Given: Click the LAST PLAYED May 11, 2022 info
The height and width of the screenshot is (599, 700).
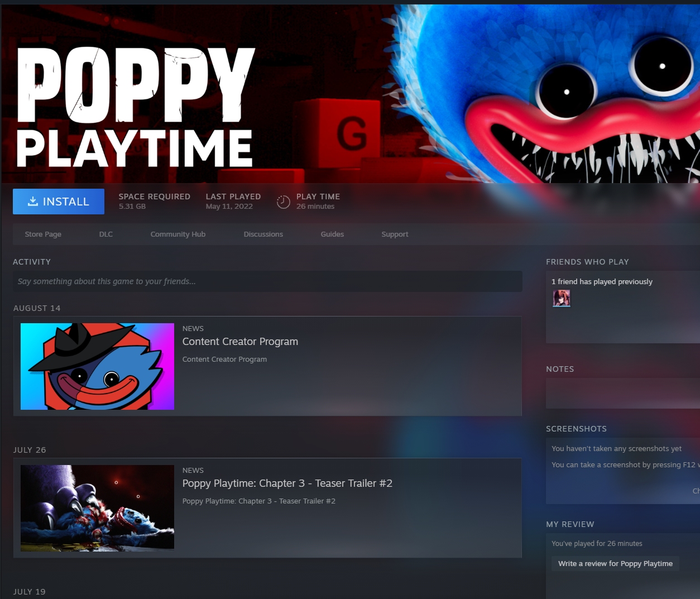Looking at the screenshot, I should tap(233, 201).
